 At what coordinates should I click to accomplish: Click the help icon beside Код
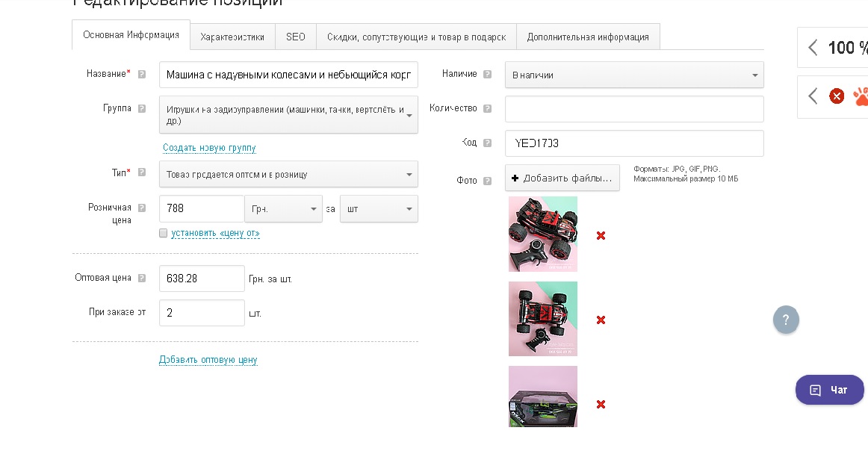(487, 143)
